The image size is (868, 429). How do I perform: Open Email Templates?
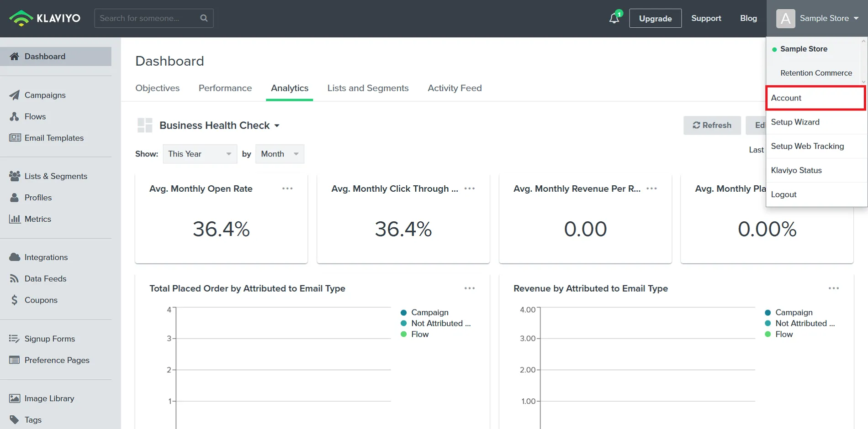point(54,137)
